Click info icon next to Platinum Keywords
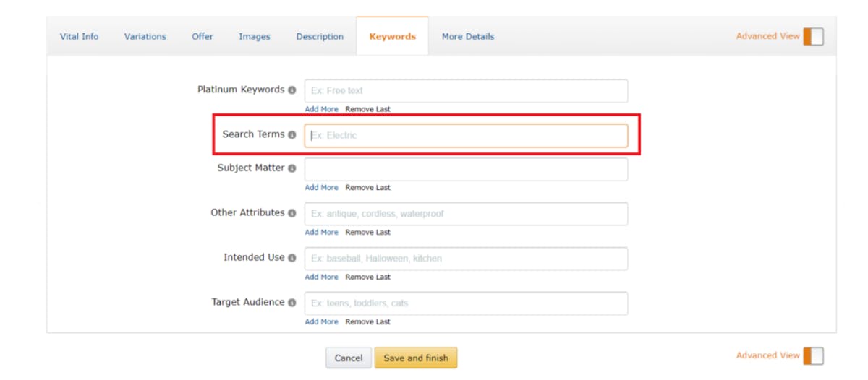 tap(292, 90)
